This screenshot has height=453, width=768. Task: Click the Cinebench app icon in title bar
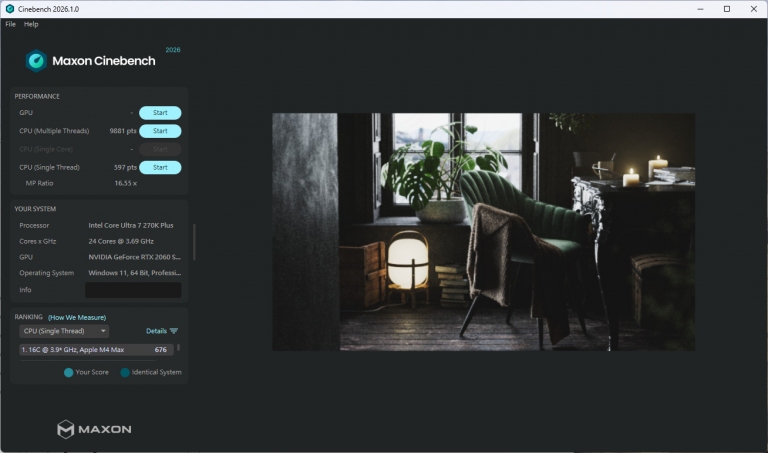pyautogui.click(x=9, y=9)
